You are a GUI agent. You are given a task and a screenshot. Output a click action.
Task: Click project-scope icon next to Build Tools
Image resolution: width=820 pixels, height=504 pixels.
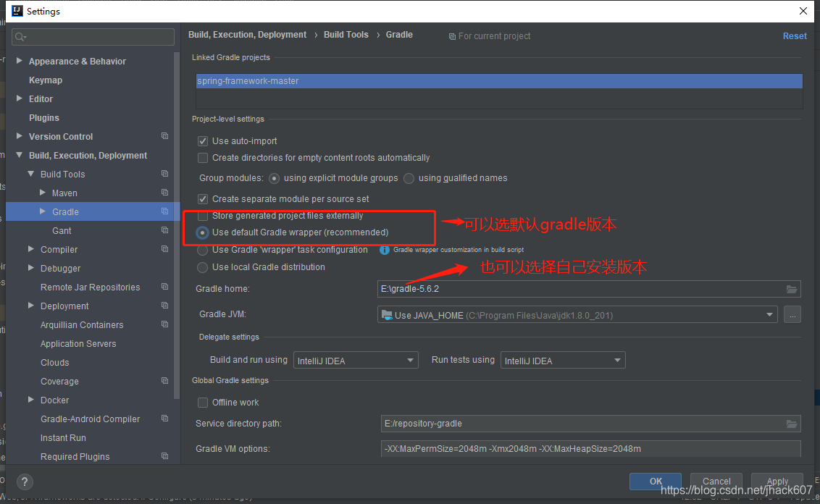[164, 174]
